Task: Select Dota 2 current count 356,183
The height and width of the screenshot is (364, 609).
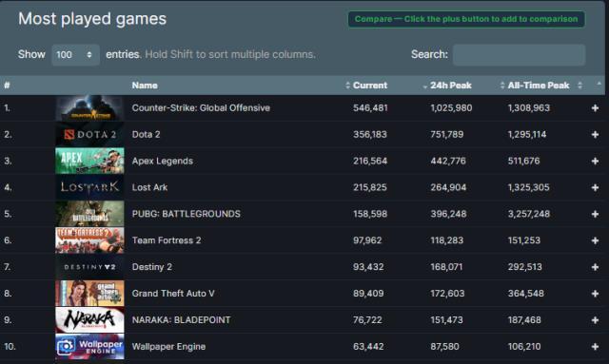Action: pos(370,134)
